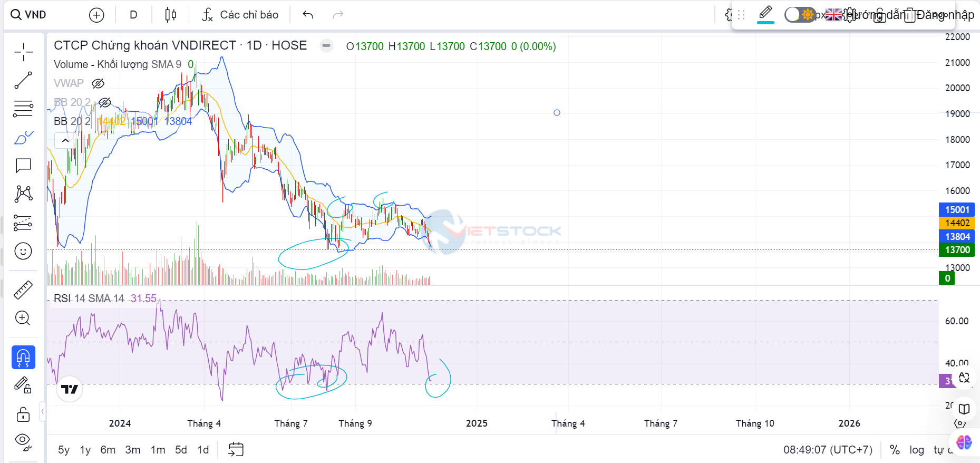
Task: Collapse the indicator legend list chevron
Action: coord(65,140)
